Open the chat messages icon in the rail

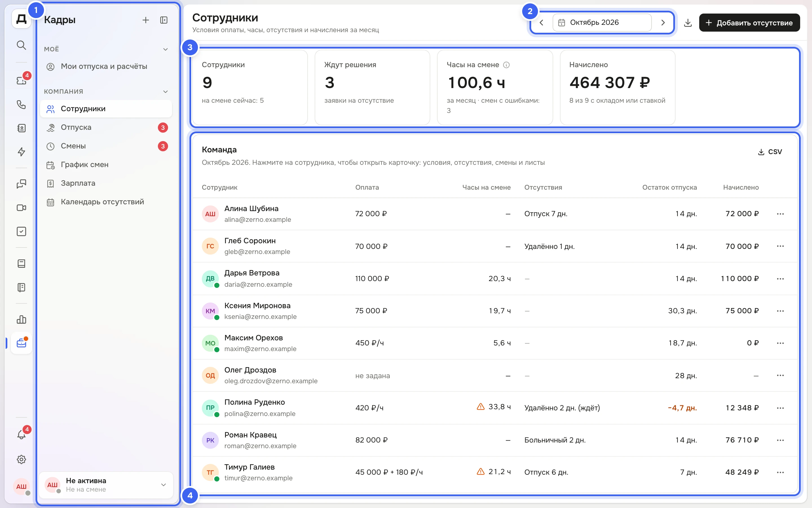(21, 184)
